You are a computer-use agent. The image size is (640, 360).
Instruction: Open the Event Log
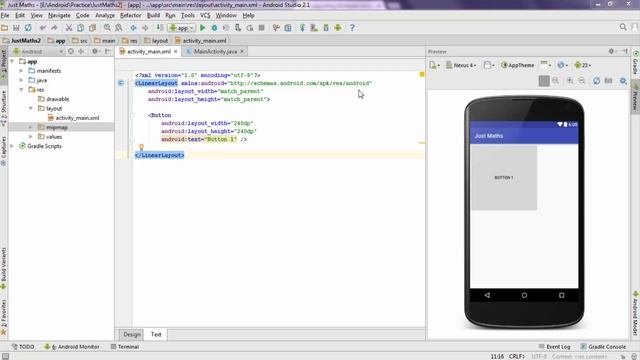point(554,347)
